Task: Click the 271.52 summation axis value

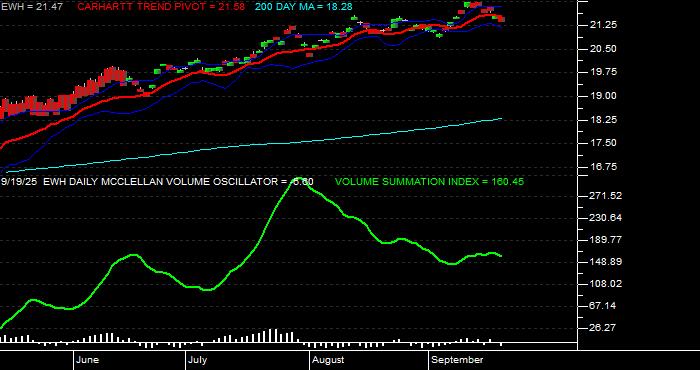Action: pos(606,196)
